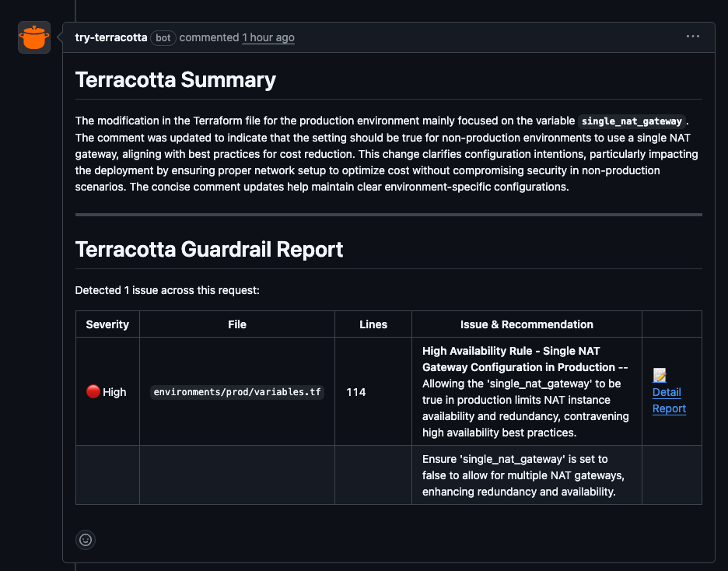Click the Lines column header

pyautogui.click(x=373, y=324)
